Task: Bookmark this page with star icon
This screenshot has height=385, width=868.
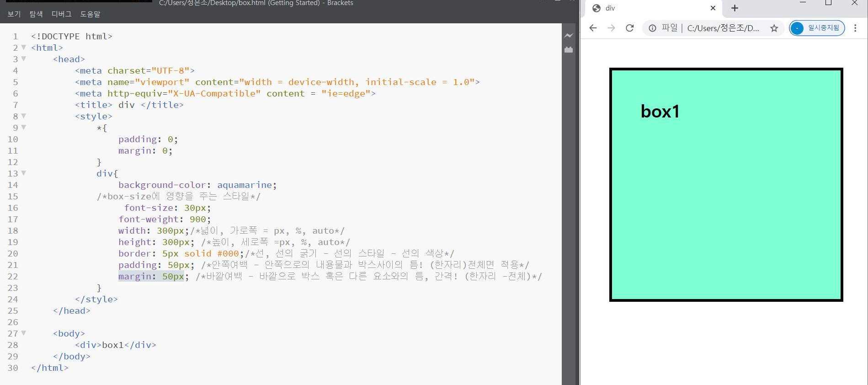Action: tap(774, 28)
